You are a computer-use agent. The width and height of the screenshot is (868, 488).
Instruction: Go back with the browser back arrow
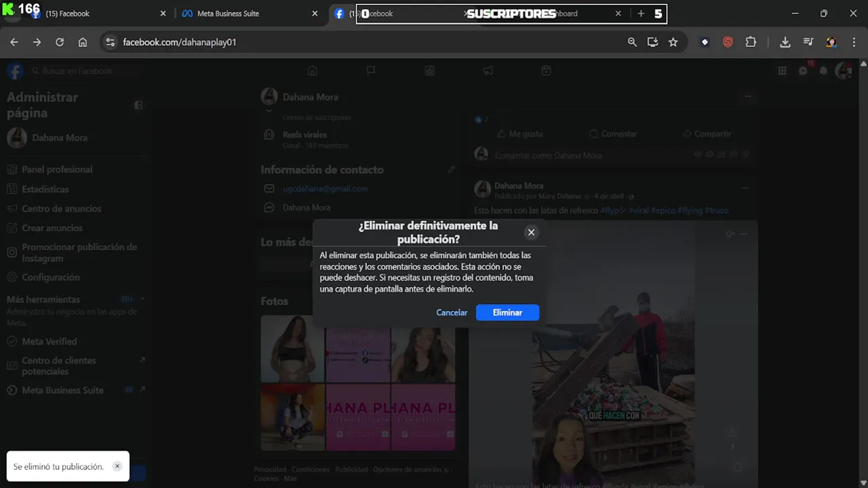click(x=14, y=42)
